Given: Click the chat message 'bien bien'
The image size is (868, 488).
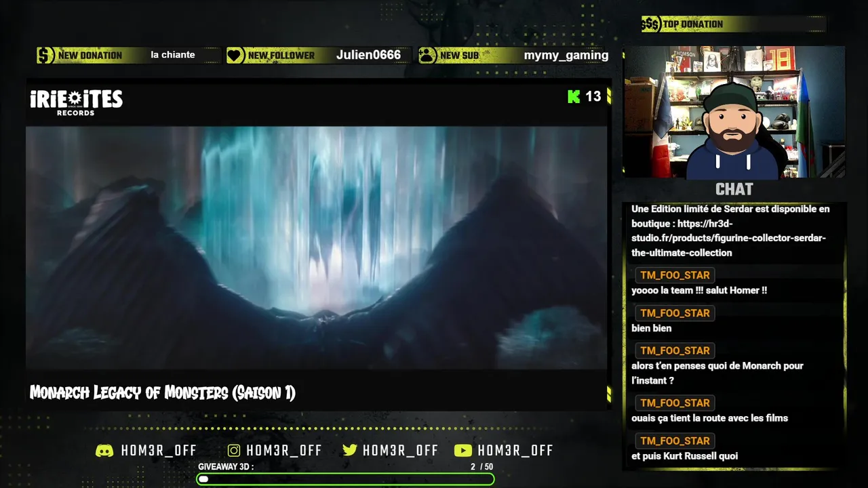Looking at the screenshot, I should (x=652, y=328).
